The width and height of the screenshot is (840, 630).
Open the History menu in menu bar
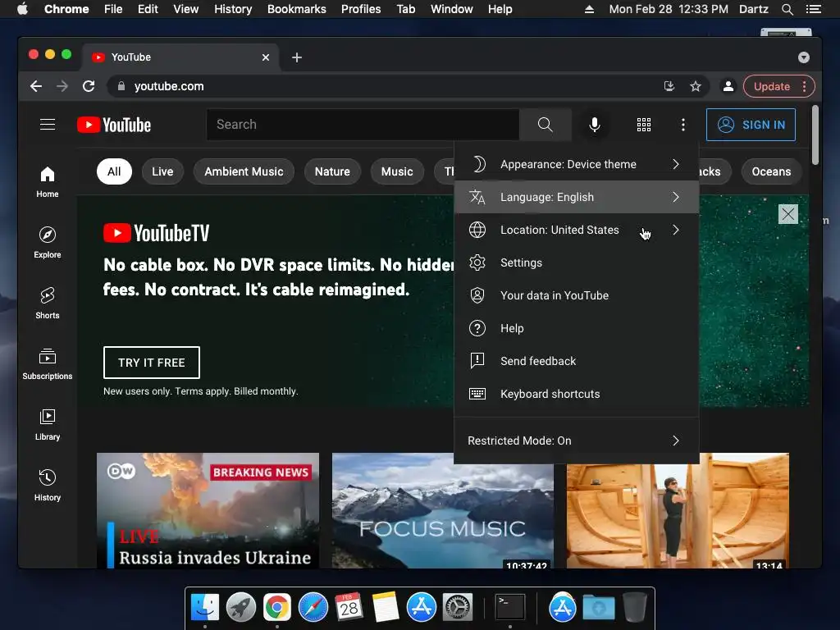[x=232, y=9]
